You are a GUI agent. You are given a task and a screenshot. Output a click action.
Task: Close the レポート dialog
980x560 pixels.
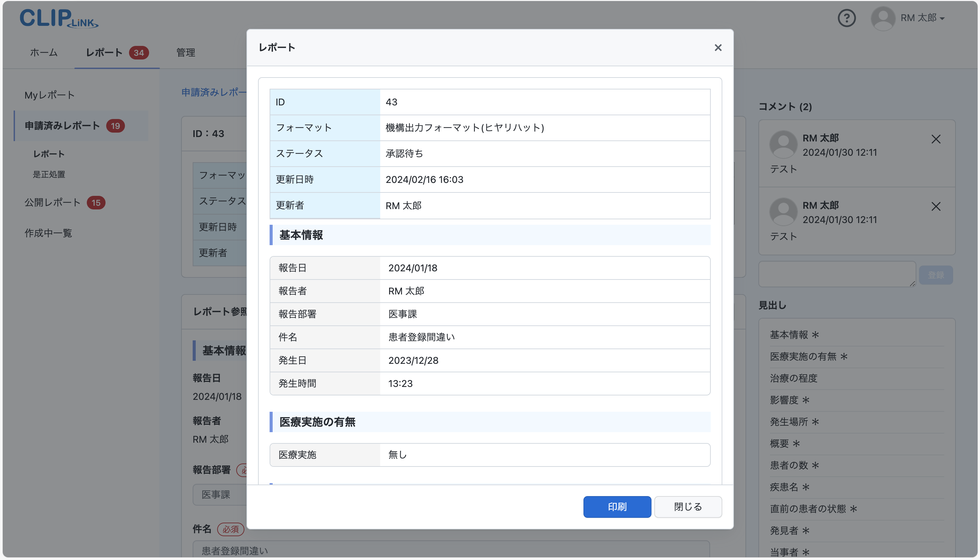coord(718,47)
